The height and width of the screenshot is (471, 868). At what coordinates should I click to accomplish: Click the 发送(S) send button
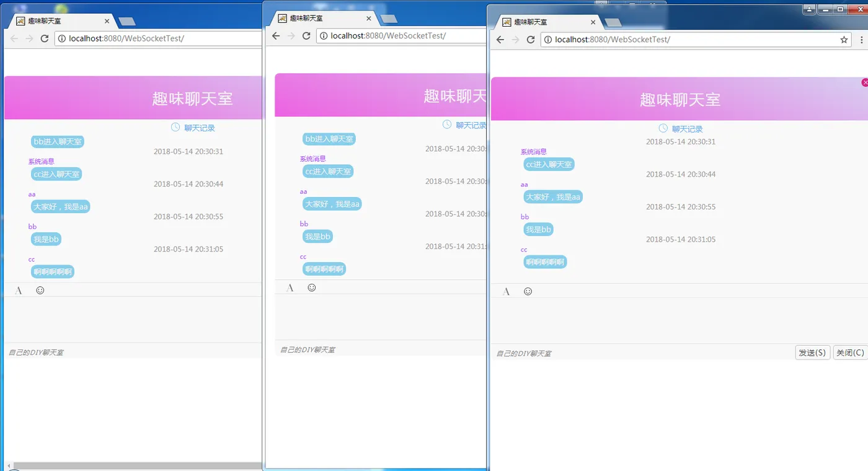812,353
